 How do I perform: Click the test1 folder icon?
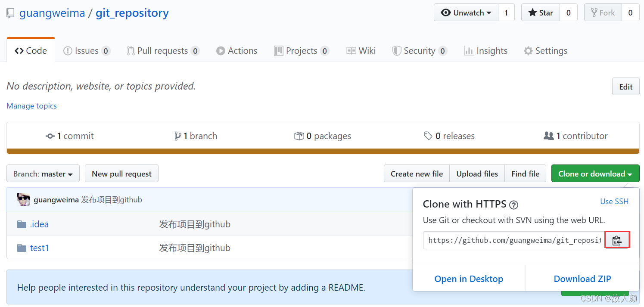[x=22, y=248]
